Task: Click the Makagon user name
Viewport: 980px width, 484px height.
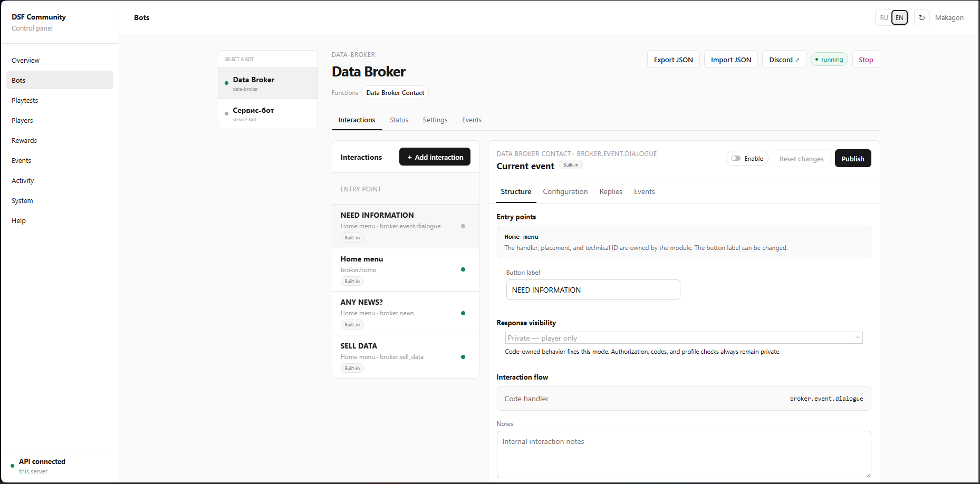Action: [949, 17]
